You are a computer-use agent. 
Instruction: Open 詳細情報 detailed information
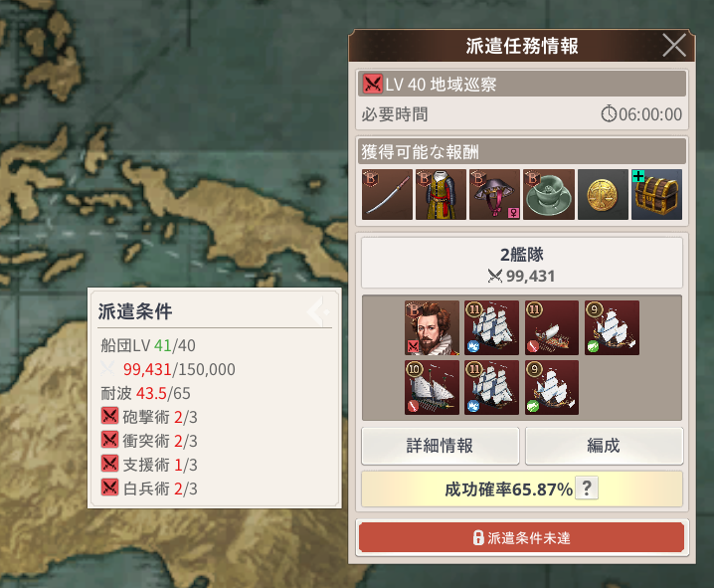click(x=441, y=446)
